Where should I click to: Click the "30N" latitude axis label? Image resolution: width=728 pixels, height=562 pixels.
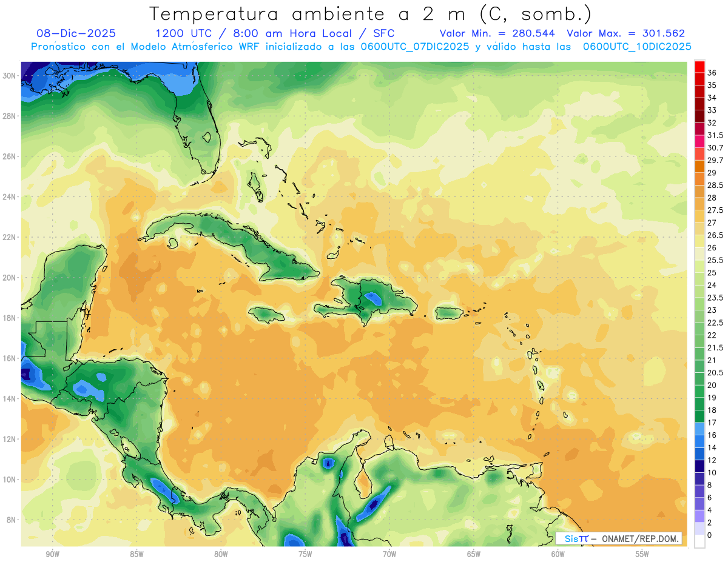10,76
